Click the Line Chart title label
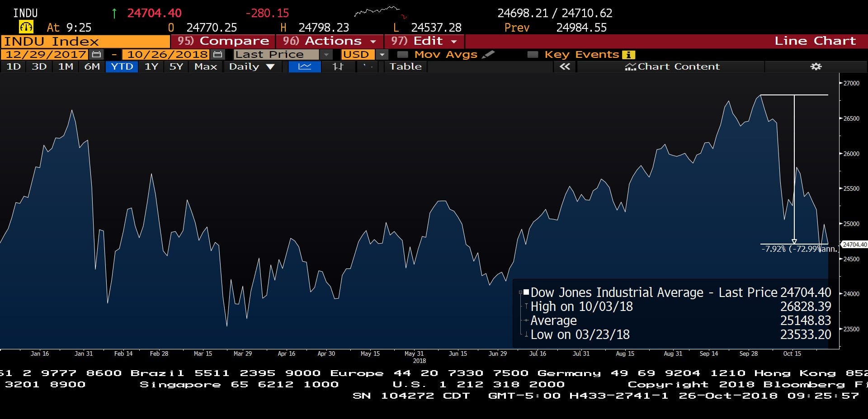The height and width of the screenshot is (419, 868). pyautogui.click(x=815, y=41)
